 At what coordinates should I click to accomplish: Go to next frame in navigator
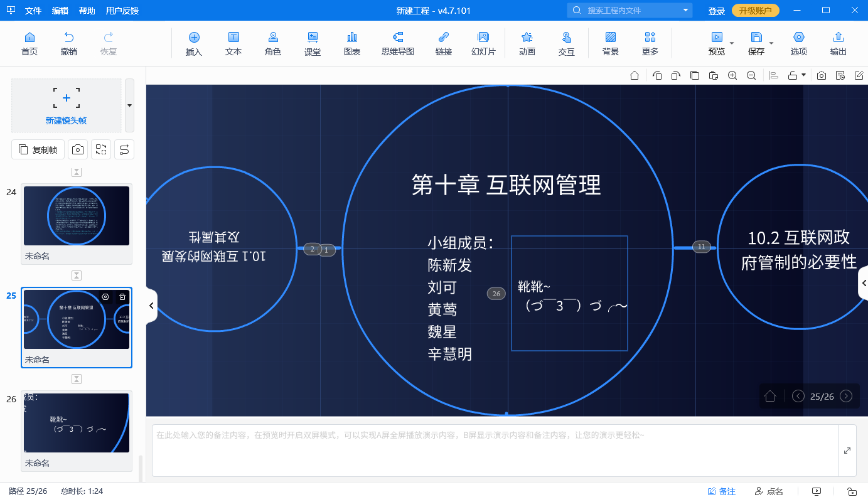point(846,396)
